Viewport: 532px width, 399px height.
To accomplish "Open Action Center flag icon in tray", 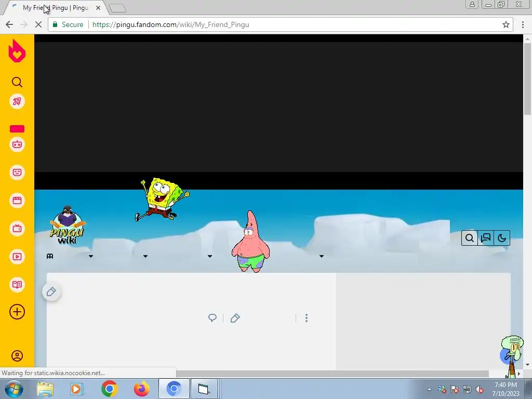I will [455, 390].
